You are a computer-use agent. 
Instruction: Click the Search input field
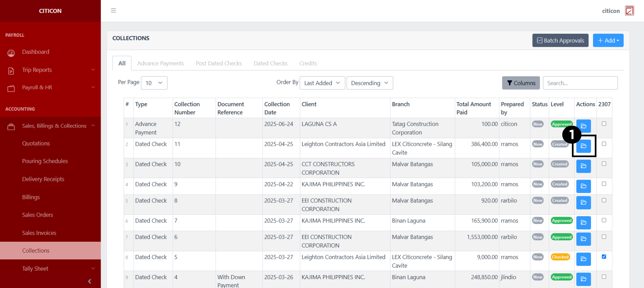click(580, 83)
